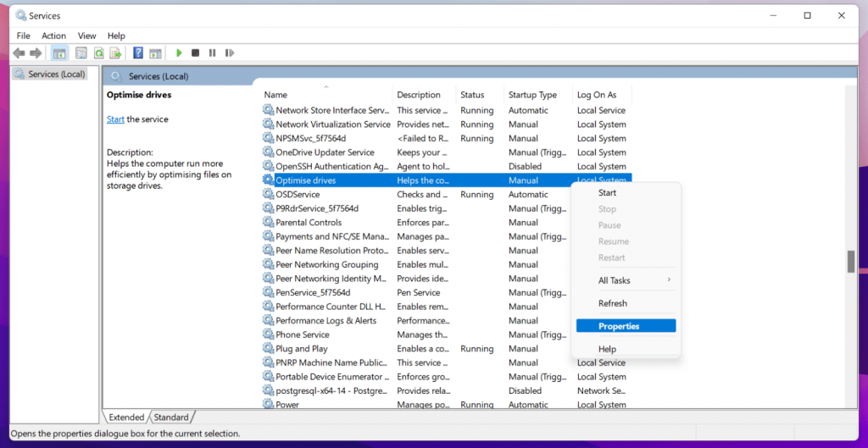The height and width of the screenshot is (448, 868).
Task: Select PNRP Machine Name Publication row
Action: [x=446, y=362]
